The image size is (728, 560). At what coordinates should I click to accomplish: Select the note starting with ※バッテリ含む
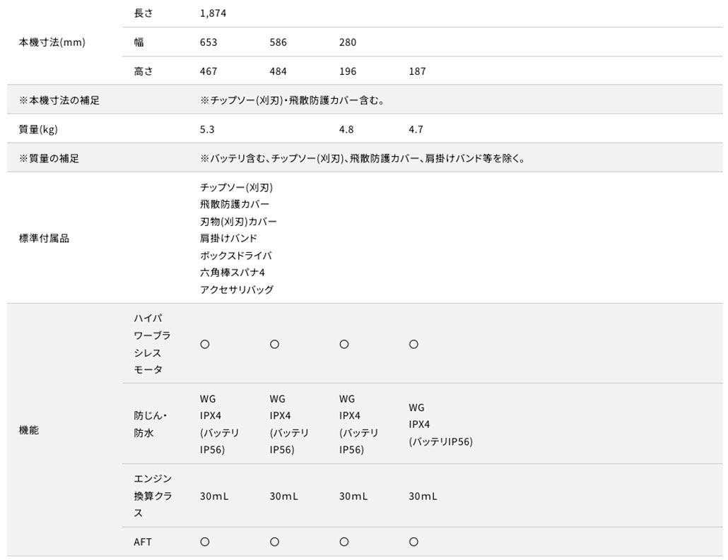coord(363,158)
